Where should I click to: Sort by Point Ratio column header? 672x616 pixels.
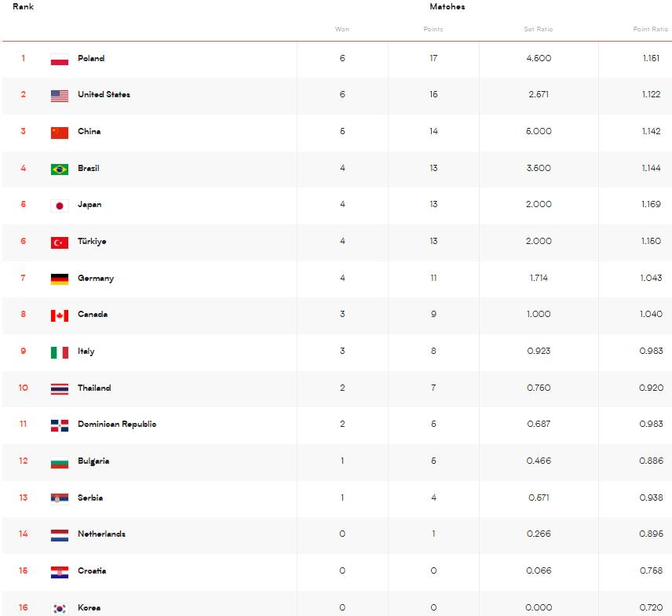click(x=650, y=29)
